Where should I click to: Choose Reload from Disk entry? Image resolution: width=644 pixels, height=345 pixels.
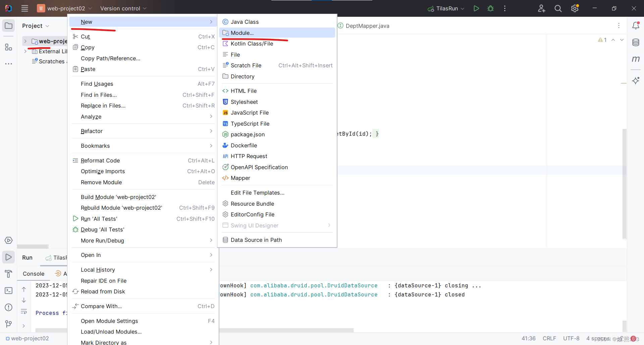pos(143,291)
